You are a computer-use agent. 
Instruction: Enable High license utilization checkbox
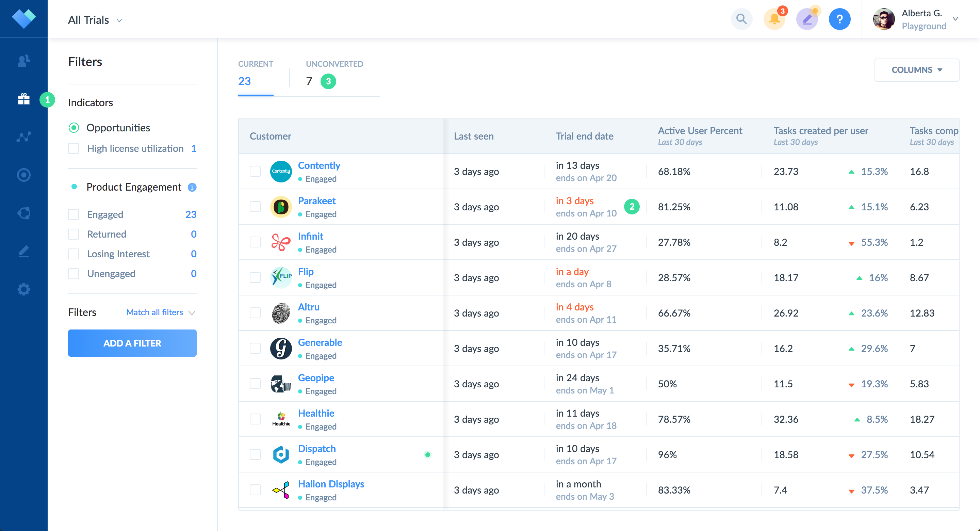point(73,148)
